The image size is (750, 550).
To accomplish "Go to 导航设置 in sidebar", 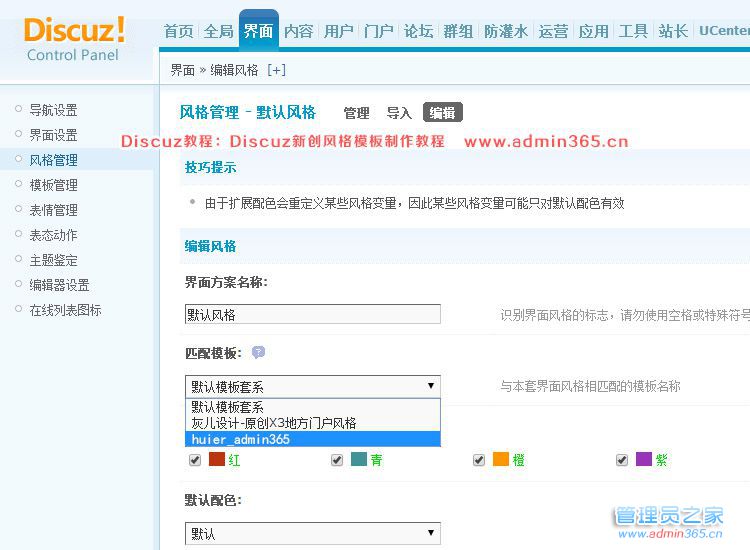I will click(54, 110).
